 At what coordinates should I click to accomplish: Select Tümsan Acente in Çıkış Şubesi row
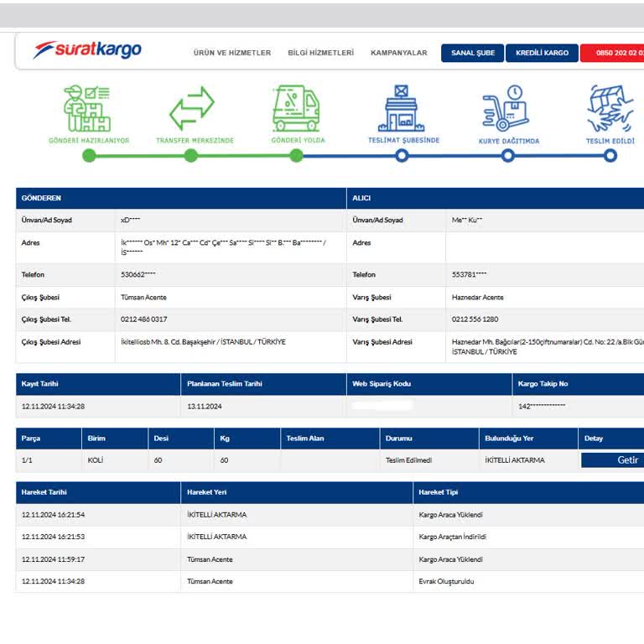(143, 298)
